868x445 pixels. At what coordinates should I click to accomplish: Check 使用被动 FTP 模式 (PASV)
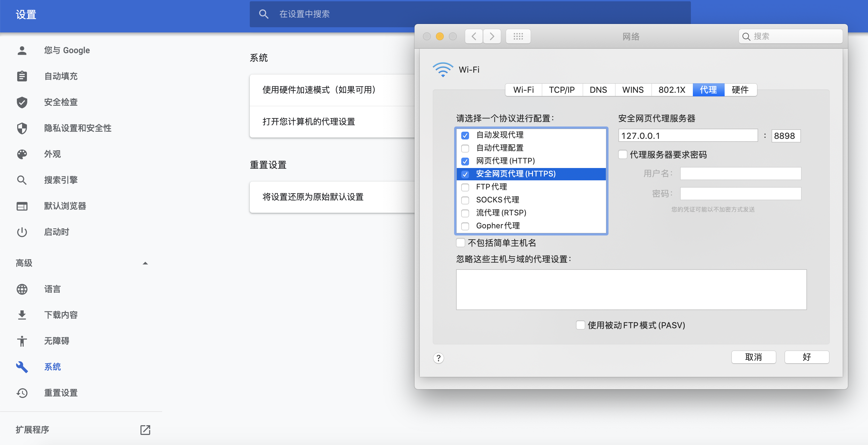580,325
